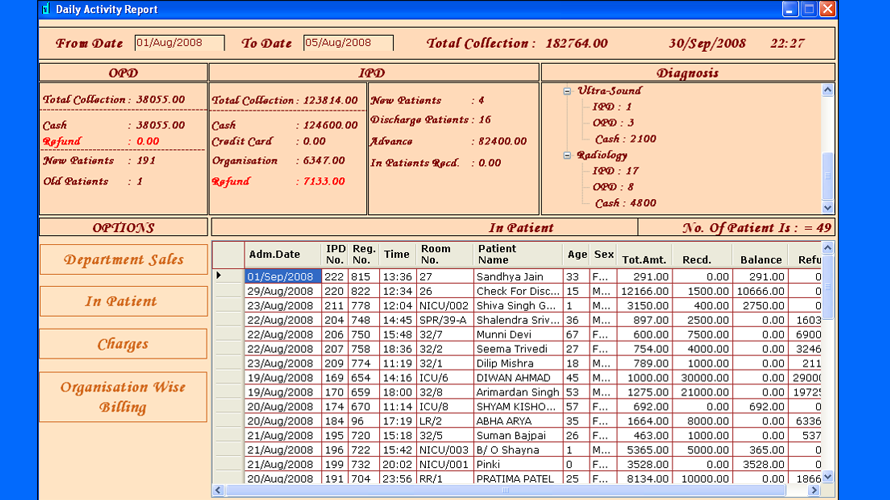The height and width of the screenshot is (500, 890).
Task: Collapse the Ultra-Sound tree node
Action: coord(567,91)
